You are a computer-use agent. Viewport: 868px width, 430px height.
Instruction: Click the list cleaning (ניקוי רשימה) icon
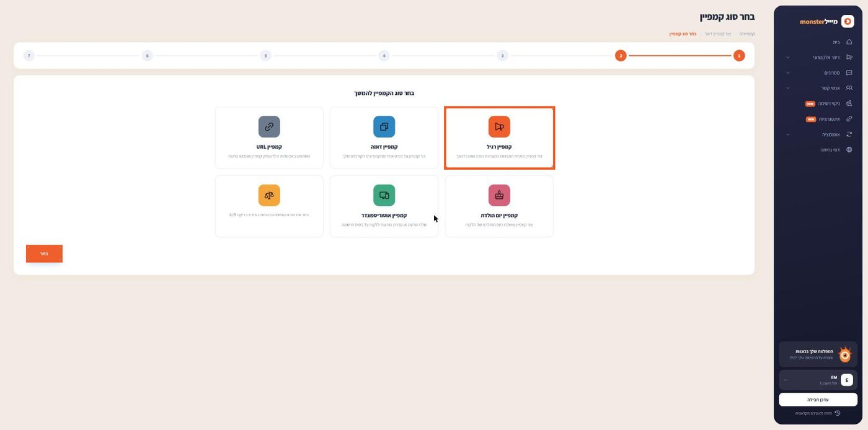pos(849,103)
